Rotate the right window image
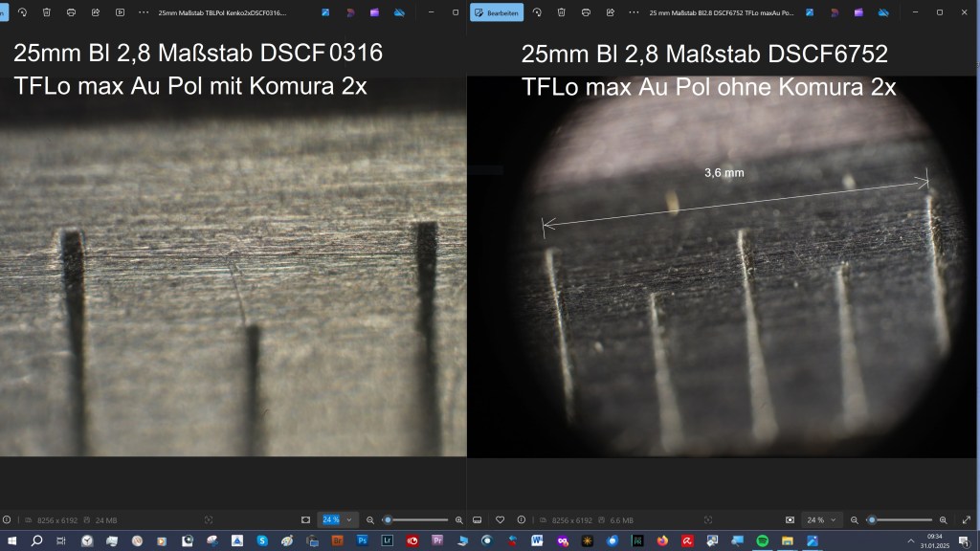This screenshot has width=980, height=551. (x=537, y=12)
